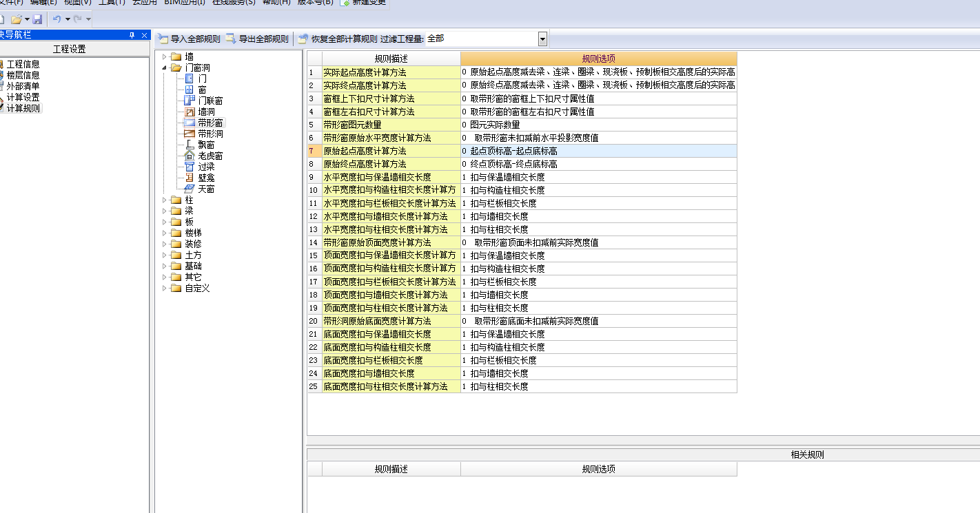Select the 门联窗 icon in the tree
This screenshot has height=513, width=980.
[190, 101]
